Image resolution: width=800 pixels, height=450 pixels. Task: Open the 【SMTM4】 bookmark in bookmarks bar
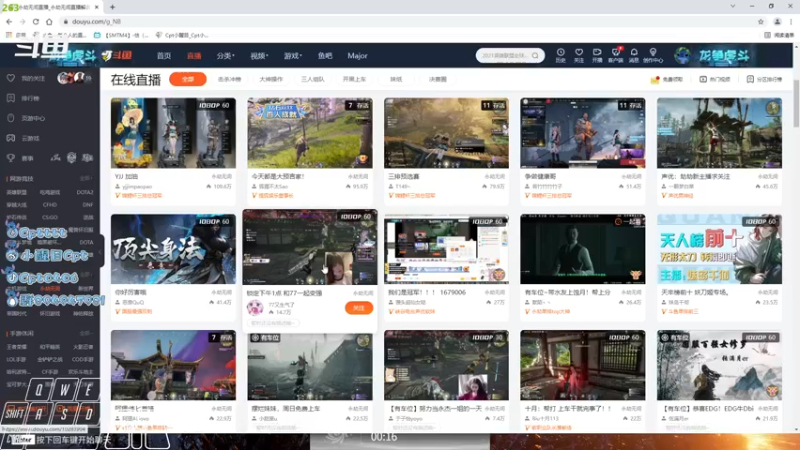coord(121,35)
